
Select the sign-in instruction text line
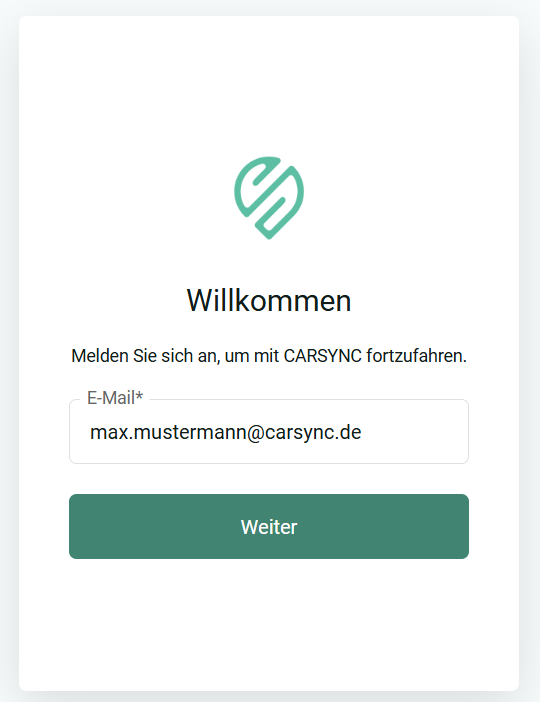pos(269,356)
